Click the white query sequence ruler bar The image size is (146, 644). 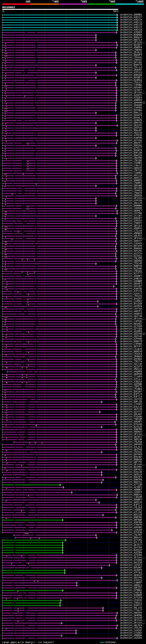click(60, 10)
